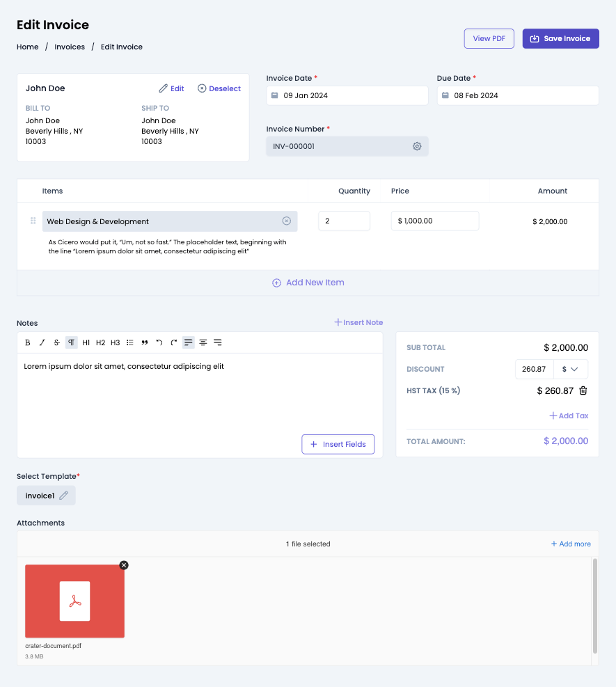Apply H2 heading in Notes
The image size is (616, 687).
click(100, 342)
